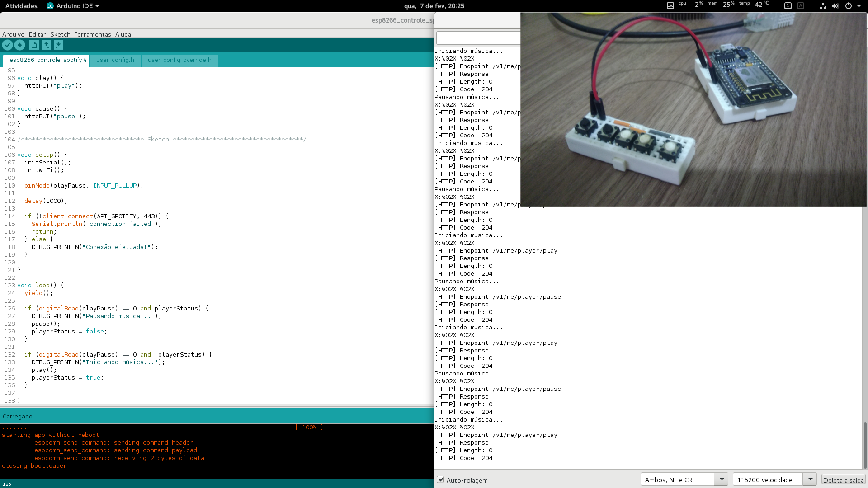
Task: Click the Open sketch up-arrow icon
Action: (x=46, y=45)
